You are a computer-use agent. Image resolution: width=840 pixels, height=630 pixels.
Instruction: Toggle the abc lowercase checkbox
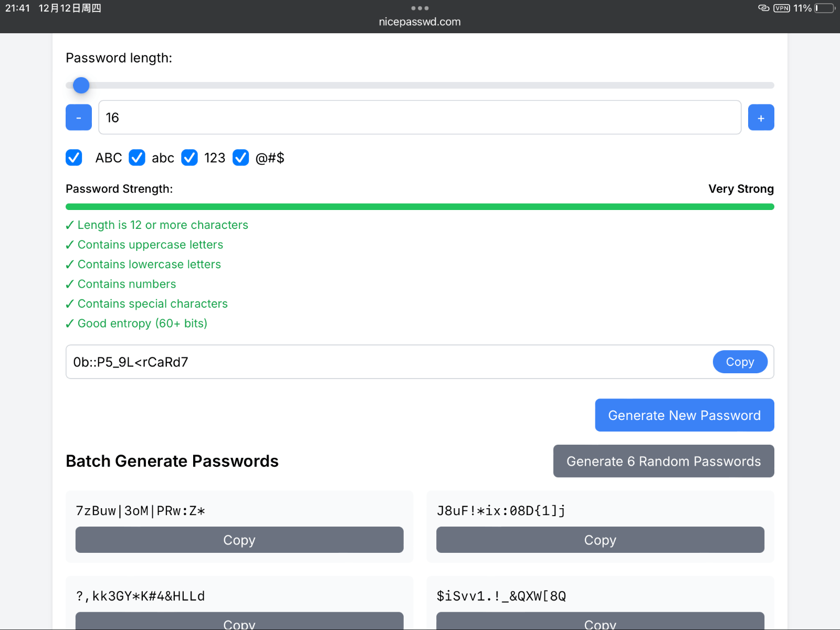pyautogui.click(x=137, y=157)
